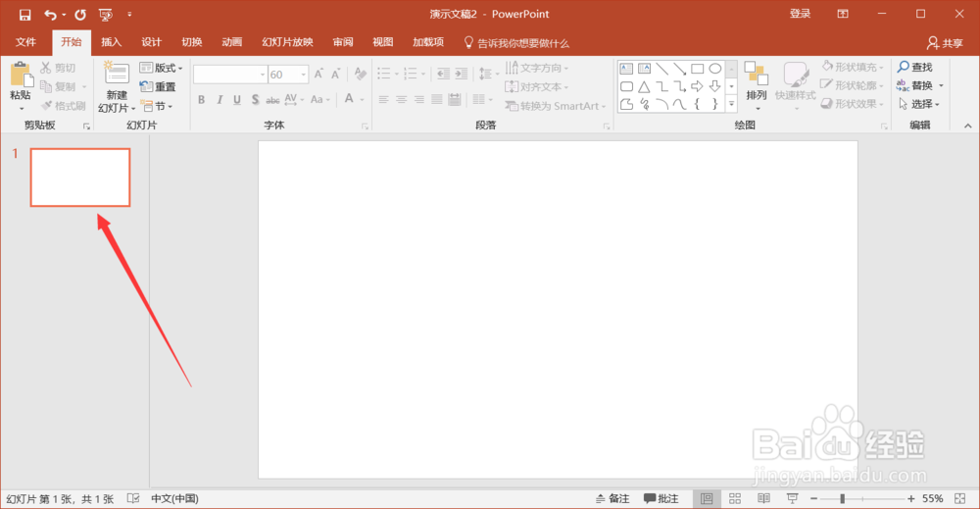980x509 pixels.
Task: Open Select (选择) dropdown
Action: [919, 104]
